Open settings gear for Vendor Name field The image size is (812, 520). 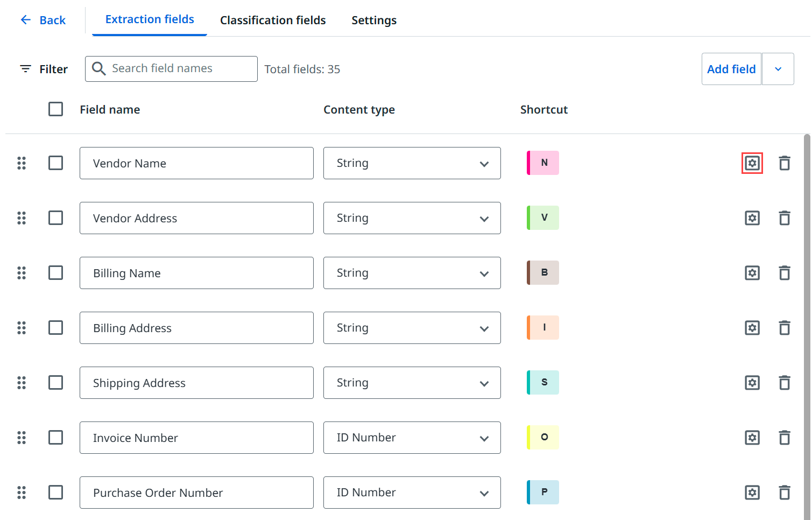coord(752,163)
